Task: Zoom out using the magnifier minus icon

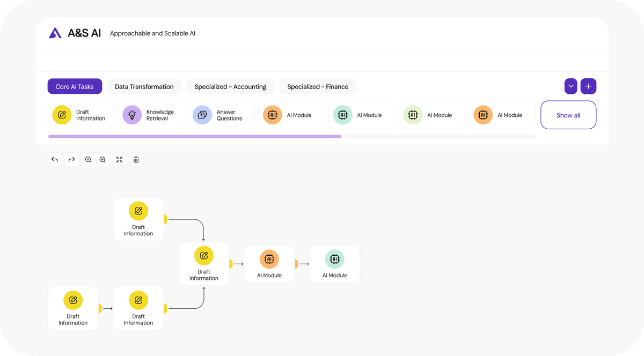Action: coord(88,159)
